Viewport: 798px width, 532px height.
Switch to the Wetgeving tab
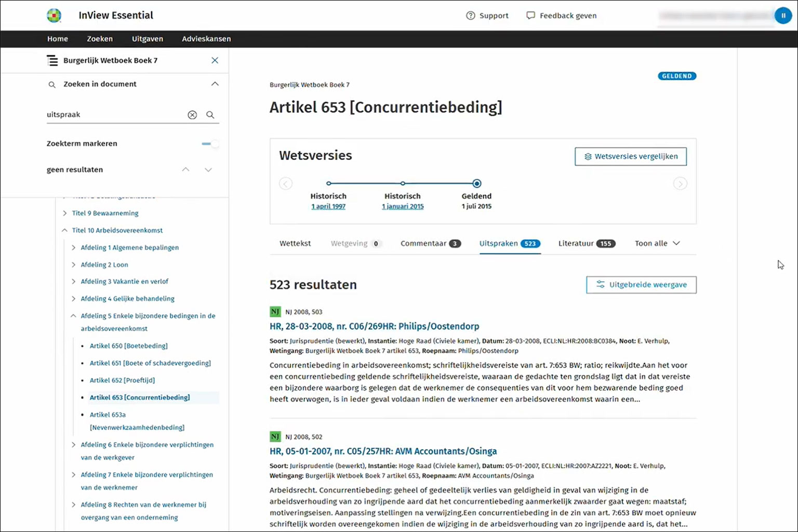click(356, 243)
